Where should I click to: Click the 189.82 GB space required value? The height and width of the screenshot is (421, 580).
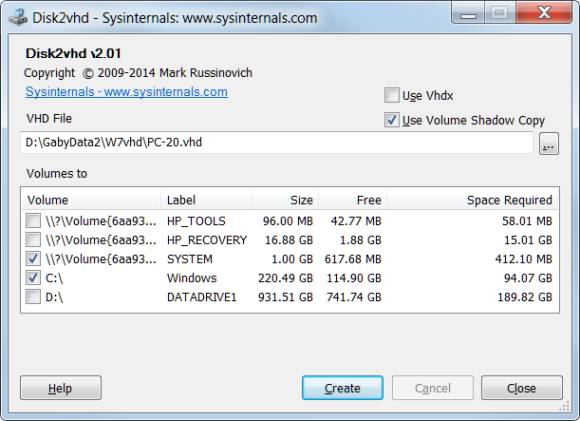pos(525,297)
